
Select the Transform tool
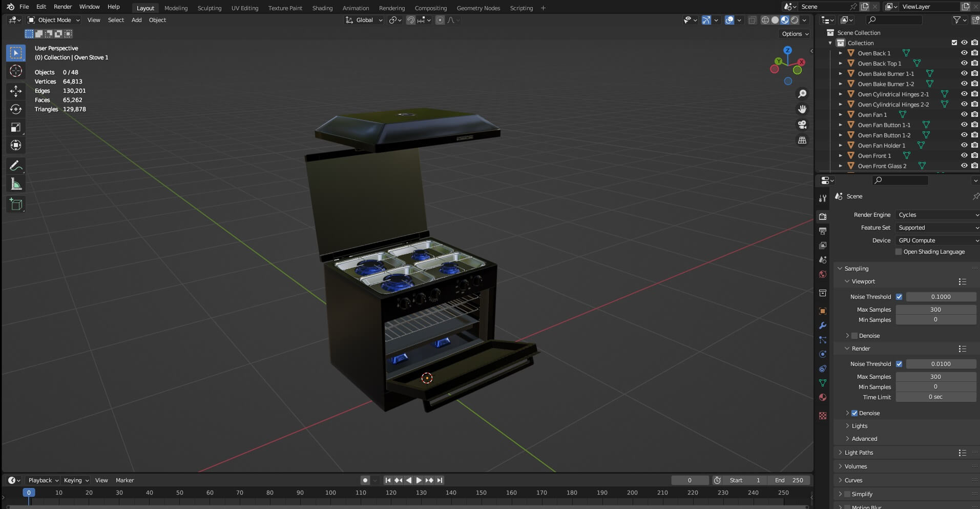16,145
